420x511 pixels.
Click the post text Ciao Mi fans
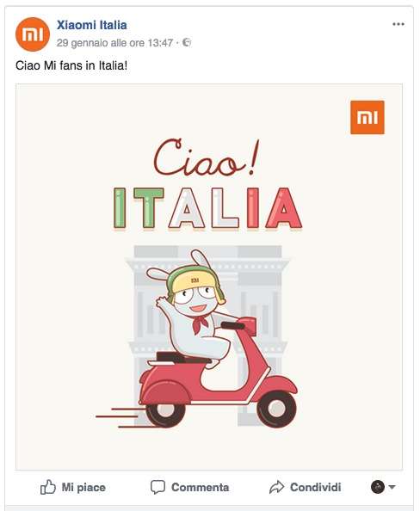[x=71, y=65]
